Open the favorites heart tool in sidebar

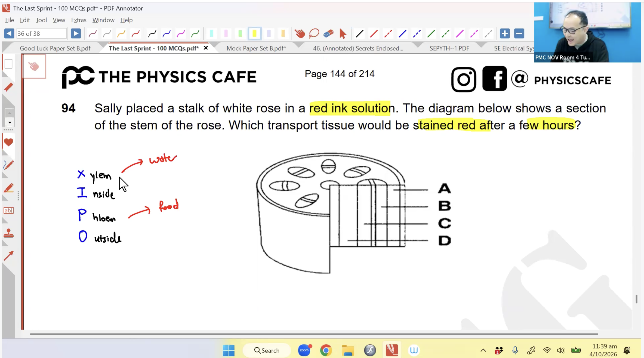[8, 142]
